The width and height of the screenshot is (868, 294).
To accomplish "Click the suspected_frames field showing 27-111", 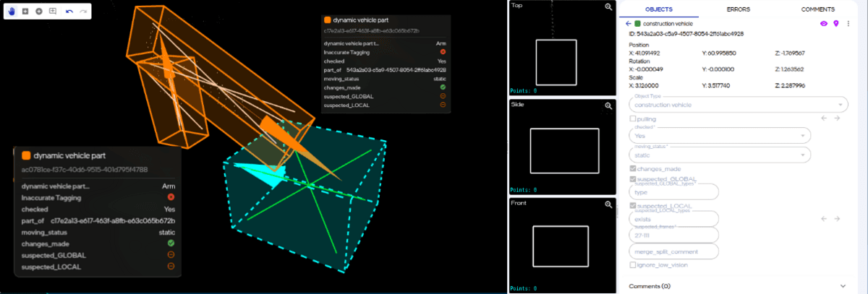I will click(673, 235).
